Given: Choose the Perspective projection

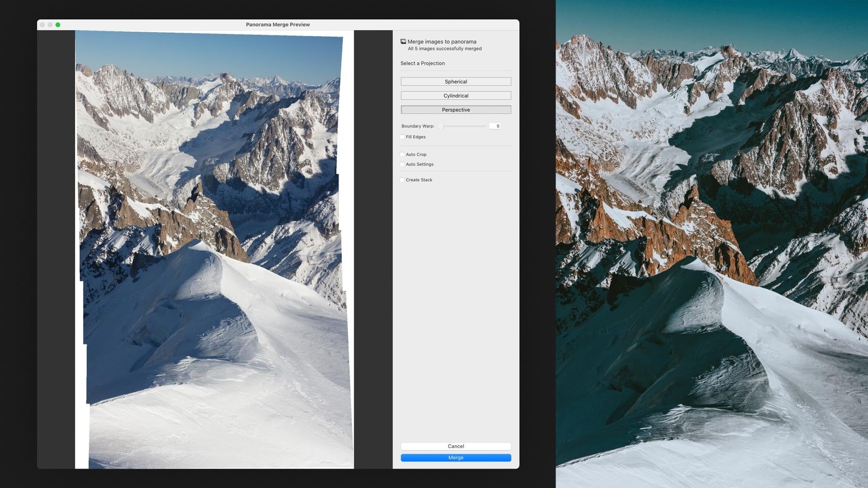Looking at the screenshot, I should tap(455, 110).
